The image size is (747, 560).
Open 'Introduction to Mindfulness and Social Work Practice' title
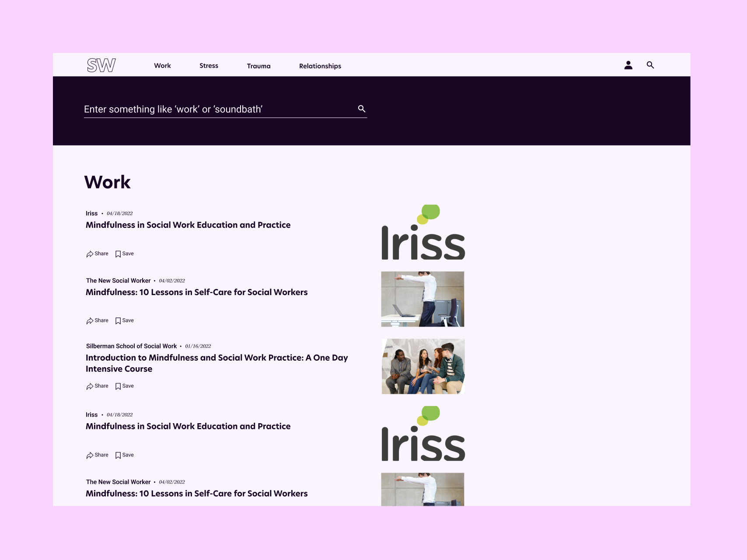pos(217,363)
